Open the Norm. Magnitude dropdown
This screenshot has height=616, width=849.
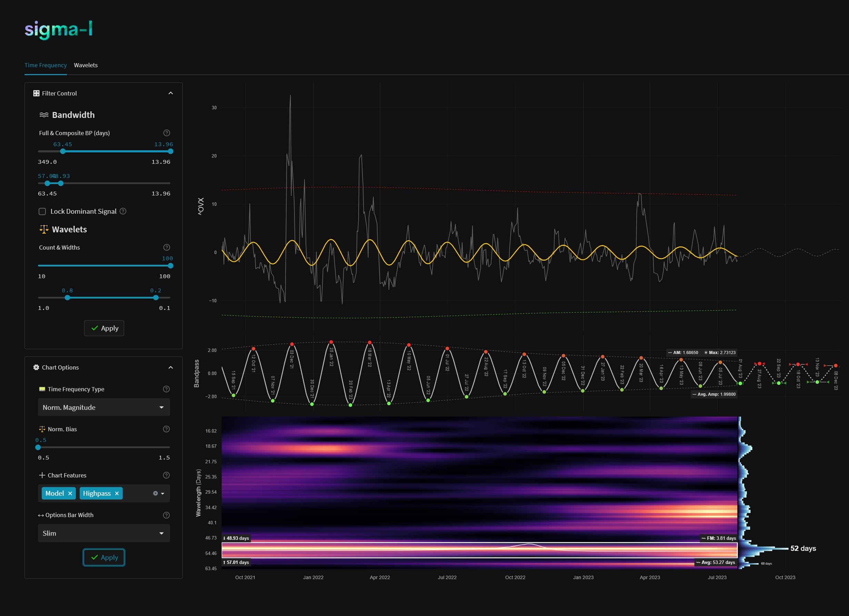coord(104,407)
